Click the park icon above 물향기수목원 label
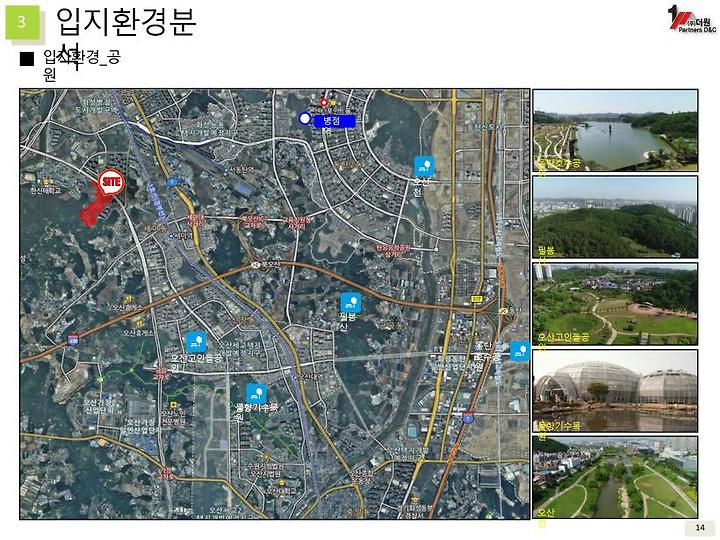Viewport: 720px width, 540px height. pos(256,394)
